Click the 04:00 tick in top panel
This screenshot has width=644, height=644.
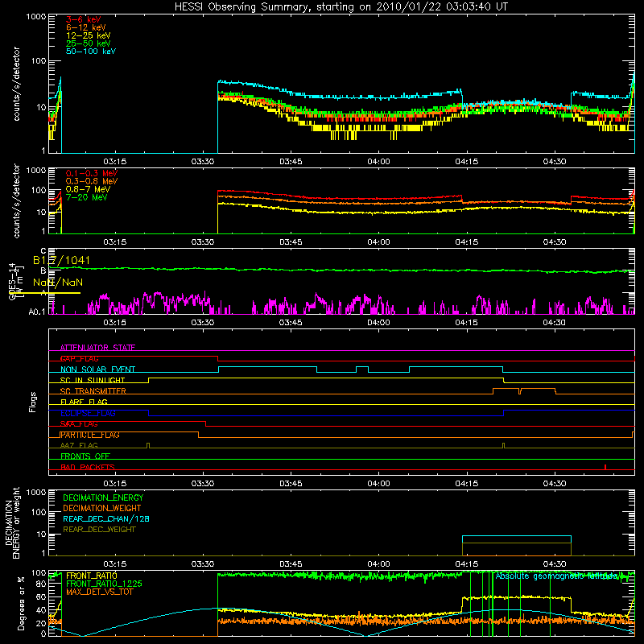(378, 162)
